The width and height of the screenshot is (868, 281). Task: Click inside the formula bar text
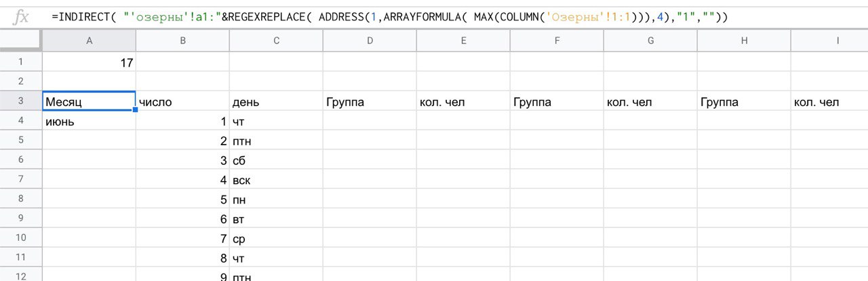[x=390, y=16]
